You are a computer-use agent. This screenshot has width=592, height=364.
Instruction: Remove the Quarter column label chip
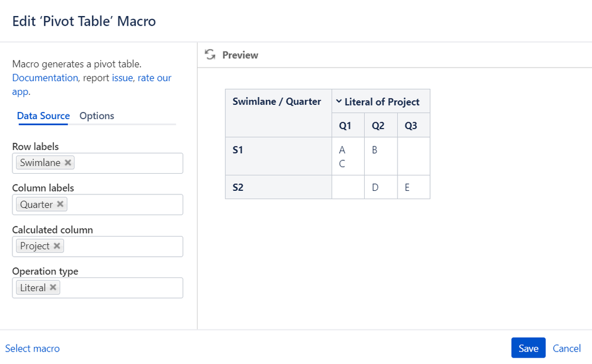point(59,204)
